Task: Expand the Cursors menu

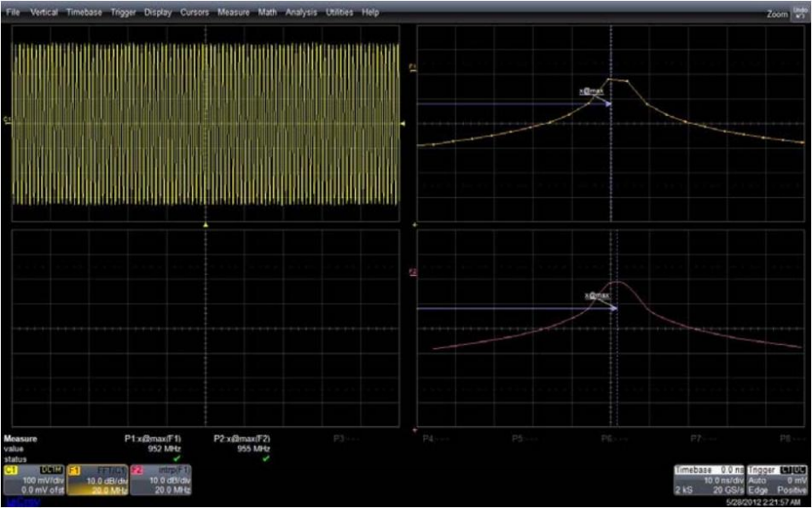Action: 194,13
